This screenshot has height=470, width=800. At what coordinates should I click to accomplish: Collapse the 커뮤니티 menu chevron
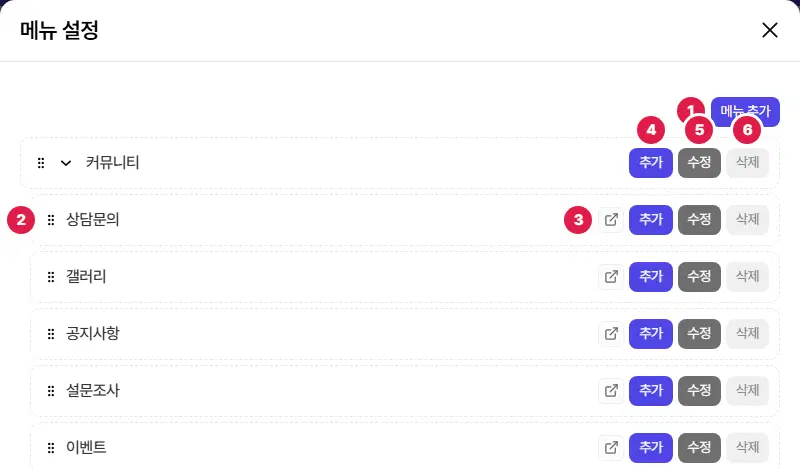[66, 163]
